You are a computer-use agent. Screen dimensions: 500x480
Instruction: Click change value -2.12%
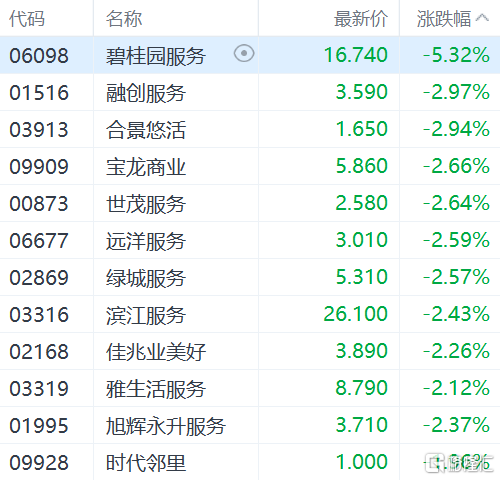click(456, 388)
